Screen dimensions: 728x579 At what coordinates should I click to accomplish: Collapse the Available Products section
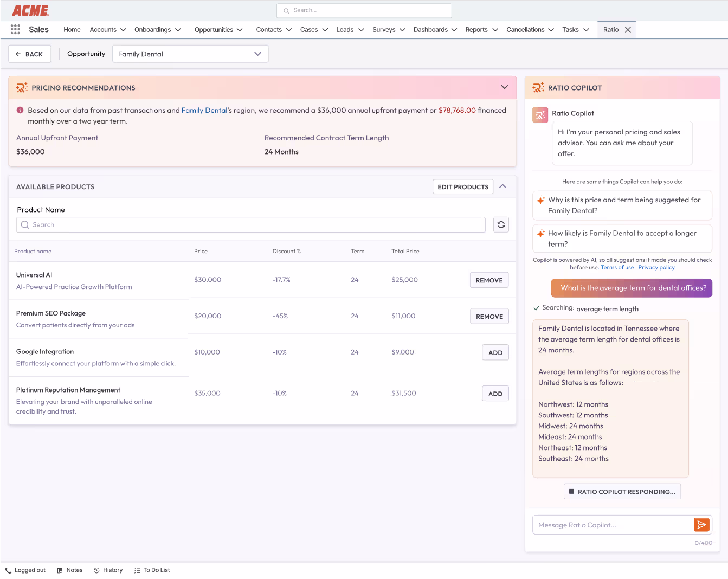point(502,186)
